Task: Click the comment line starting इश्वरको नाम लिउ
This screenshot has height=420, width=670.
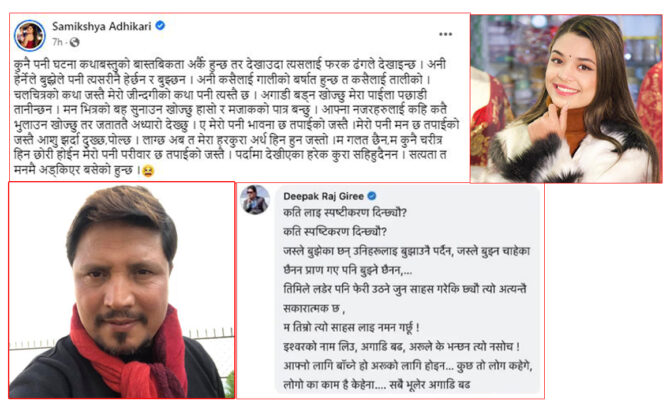Action: 401,346
